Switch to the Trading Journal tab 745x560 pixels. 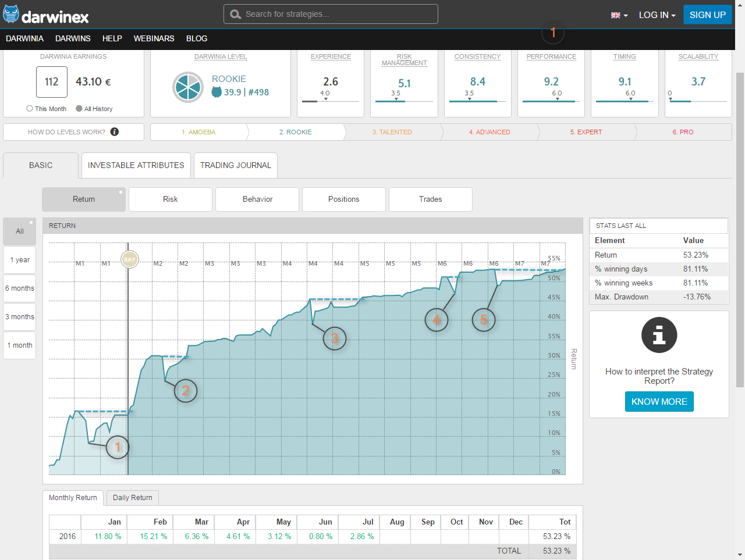click(x=236, y=165)
